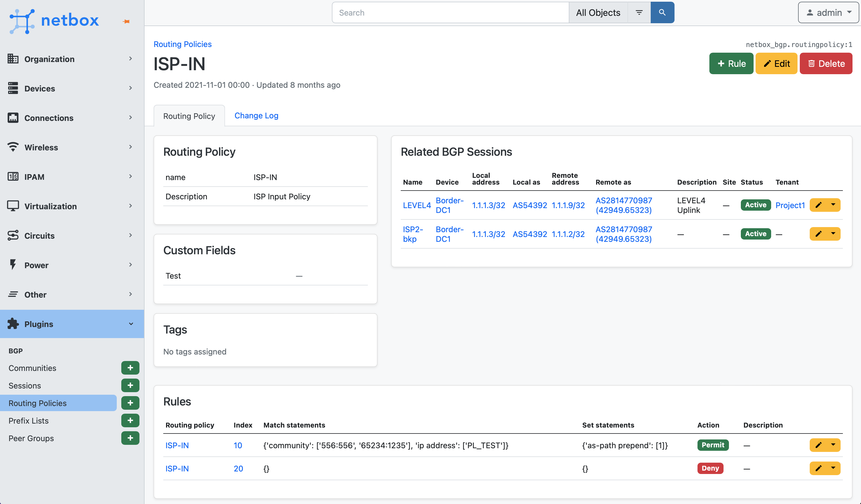Click the BGP plugin sidebar icon
This screenshot has width=861, height=504.
16,351
